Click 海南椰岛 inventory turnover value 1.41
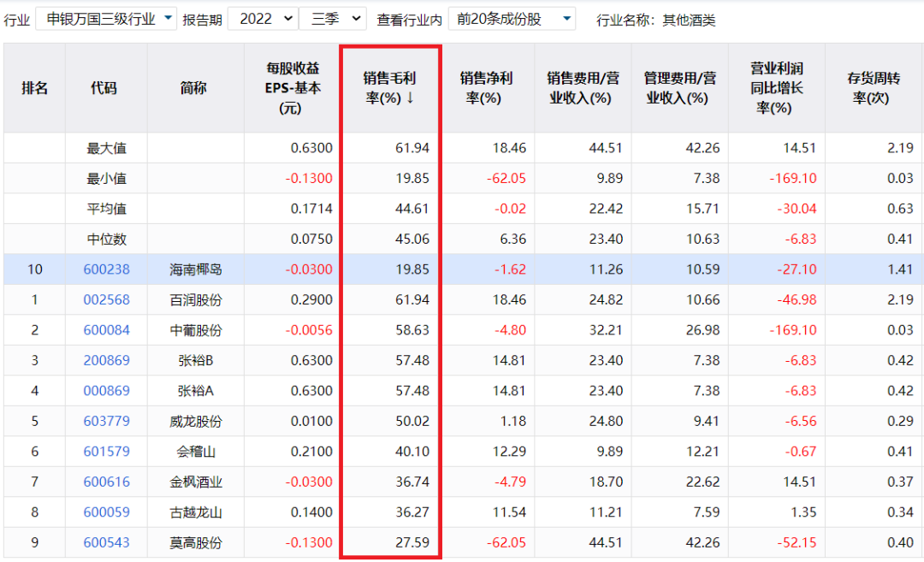Screen dimensions: 924x562 pos(900,269)
